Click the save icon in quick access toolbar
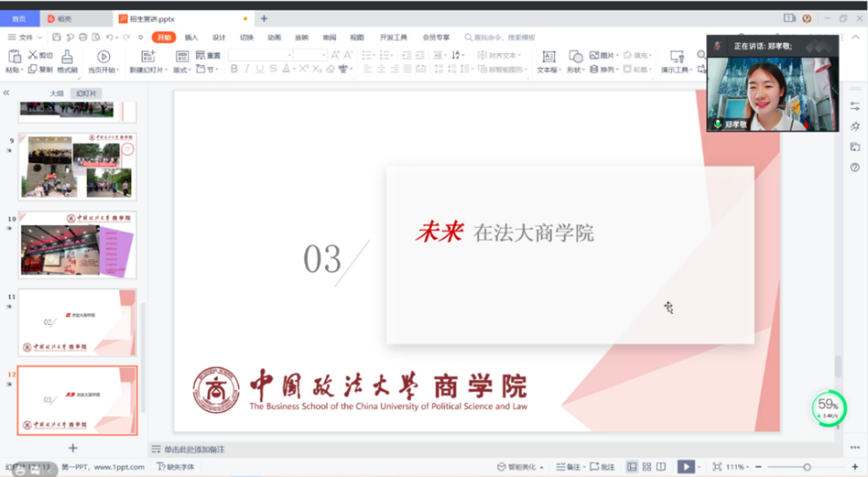The width and height of the screenshot is (868, 477). point(57,38)
